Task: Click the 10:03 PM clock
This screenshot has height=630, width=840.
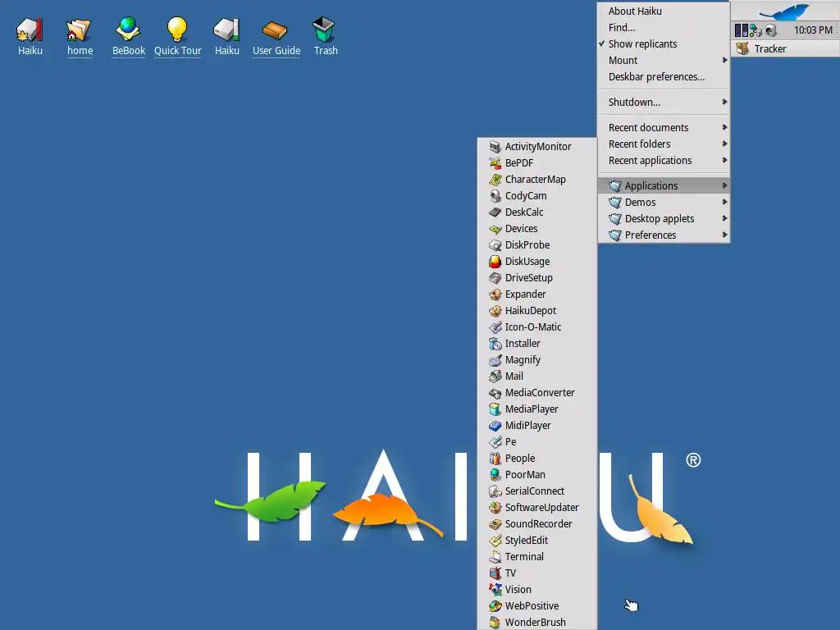Action: pyautogui.click(x=813, y=30)
